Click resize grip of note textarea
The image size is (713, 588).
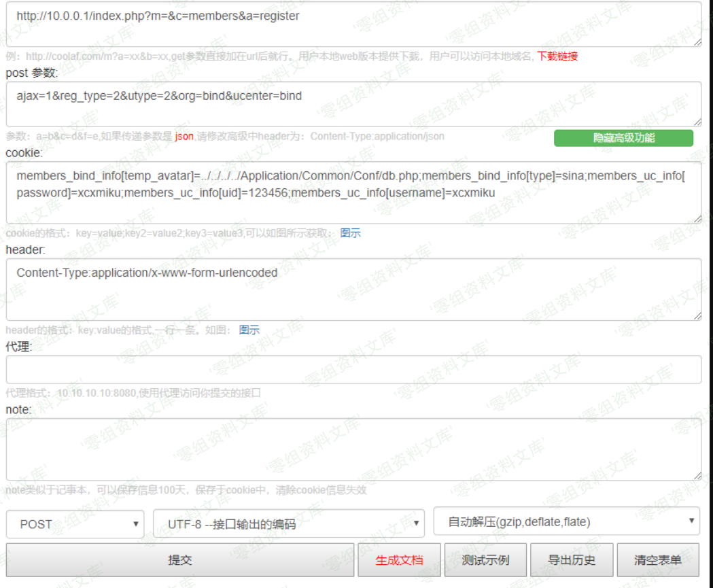coord(697,477)
